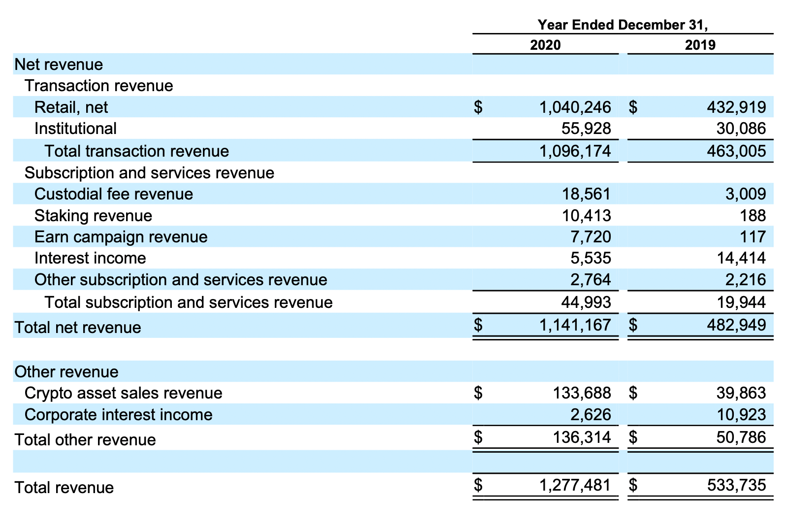Select corporate interest value 10,923
Screen dimensions: 788x532
(741, 415)
